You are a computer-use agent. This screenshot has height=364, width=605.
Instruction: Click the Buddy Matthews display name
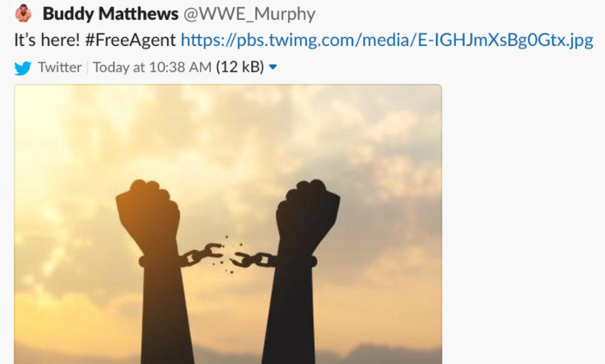[x=110, y=13]
